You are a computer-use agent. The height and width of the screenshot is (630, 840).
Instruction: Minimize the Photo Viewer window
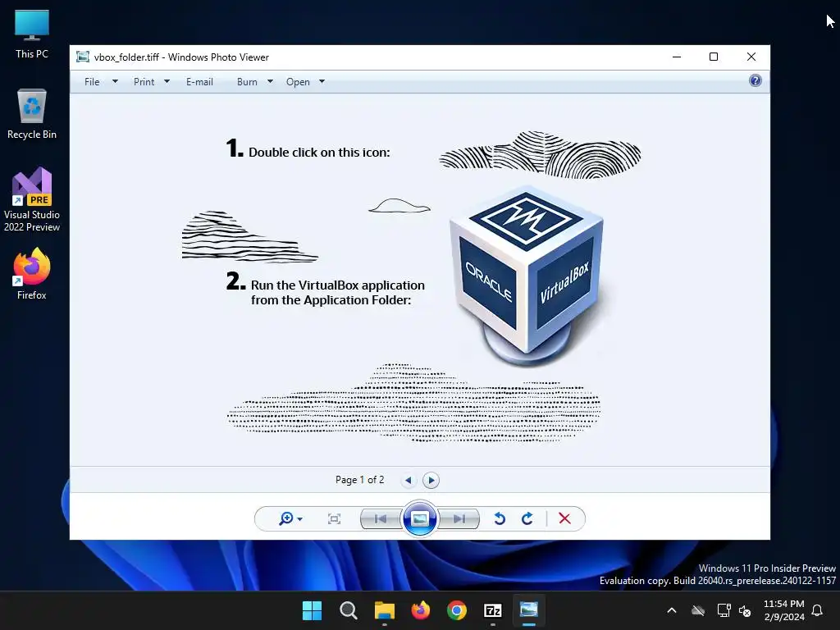[x=677, y=57]
